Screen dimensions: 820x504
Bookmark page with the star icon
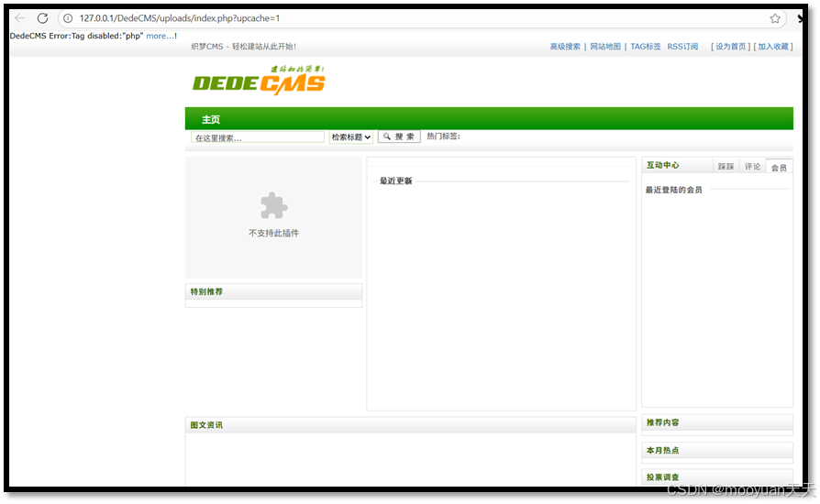click(x=775, y=19)
